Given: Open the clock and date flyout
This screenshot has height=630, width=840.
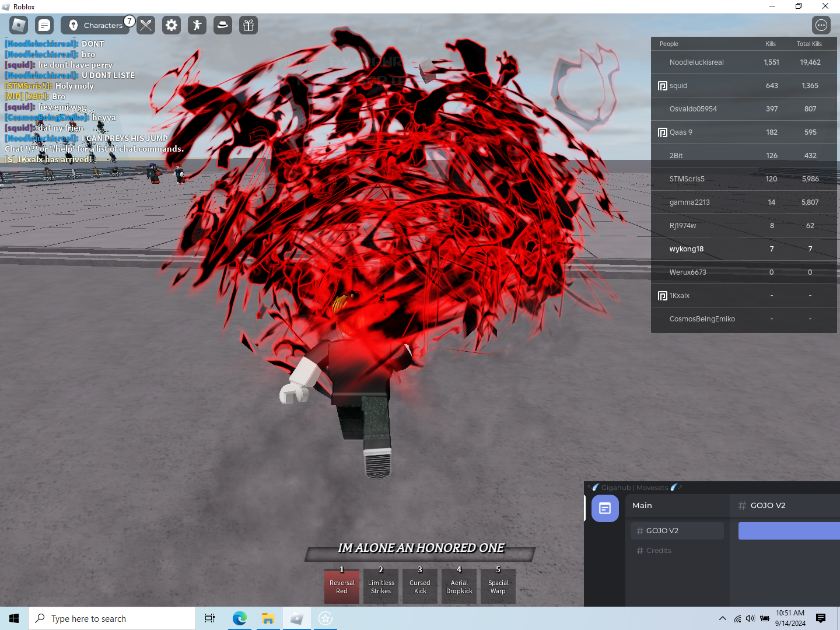Looking at the screenshot, I should pyautogui.click(x=790, y=618).
